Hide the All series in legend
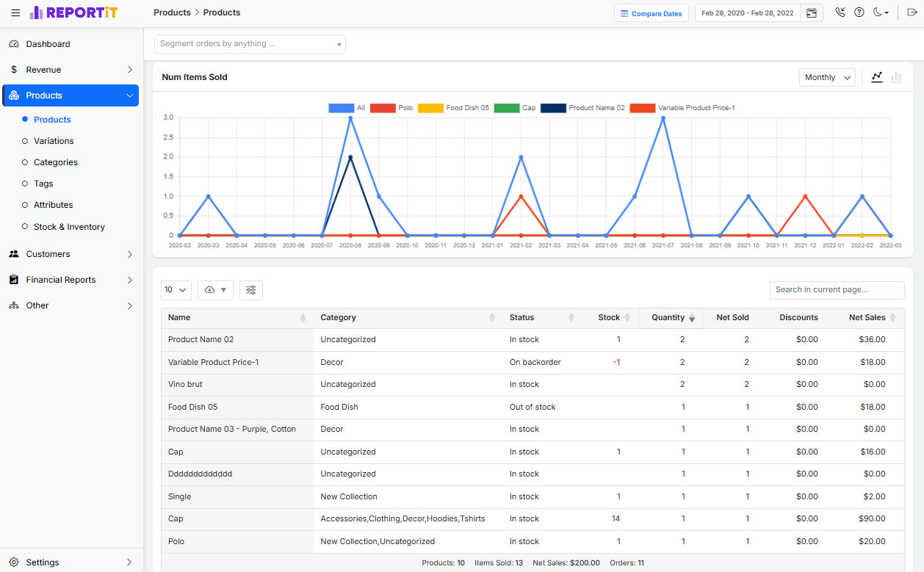This screenshot has height=572, width=924. coord(347,108)
